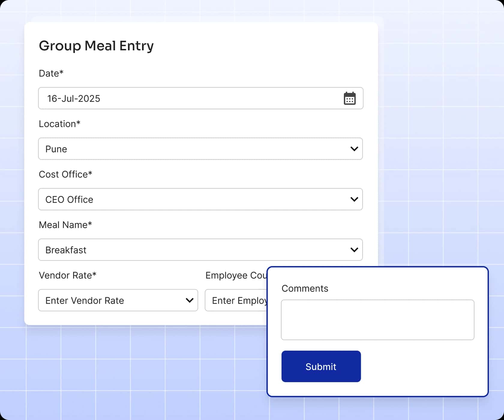
Task: Open the dropdown showing CEO Office
Action: tap(192, 199)
